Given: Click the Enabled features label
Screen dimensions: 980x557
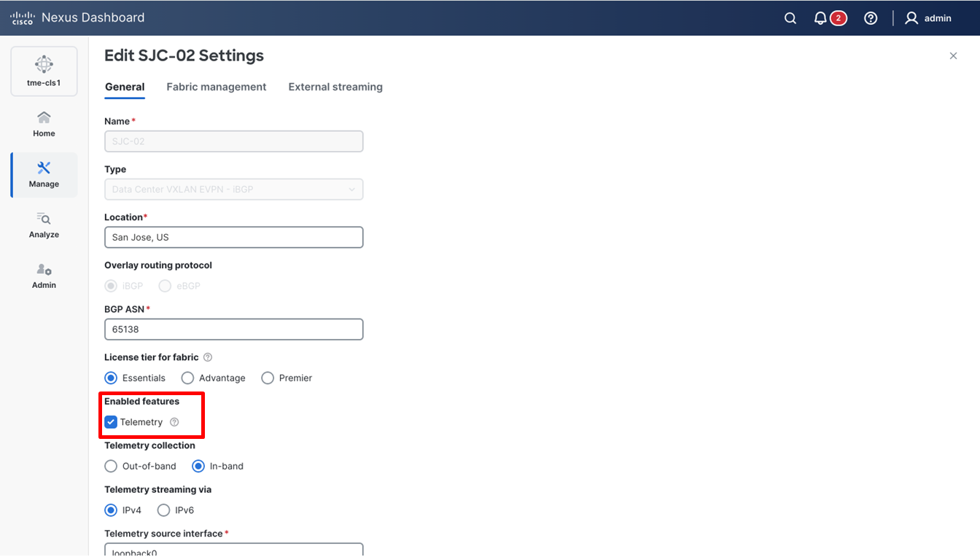Looking at the screenshot, I should 142,402.
